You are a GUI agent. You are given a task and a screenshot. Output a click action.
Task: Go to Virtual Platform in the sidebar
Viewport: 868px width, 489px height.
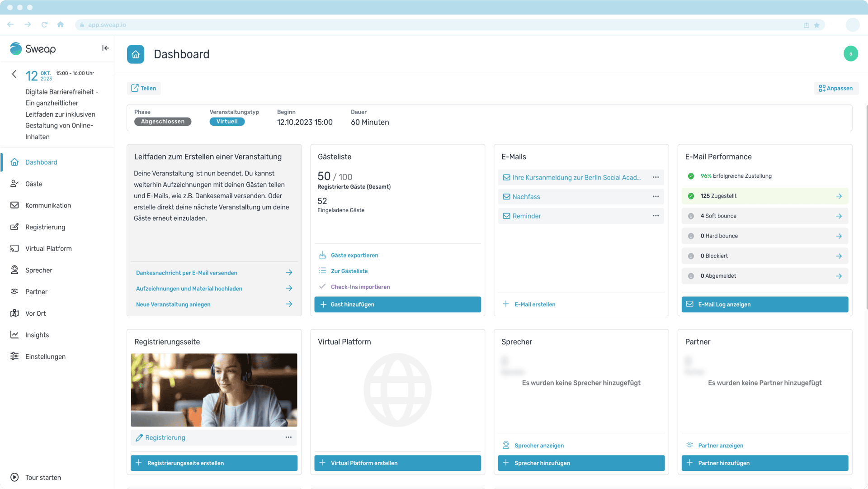pyautogui.click(x=48, y=248)
